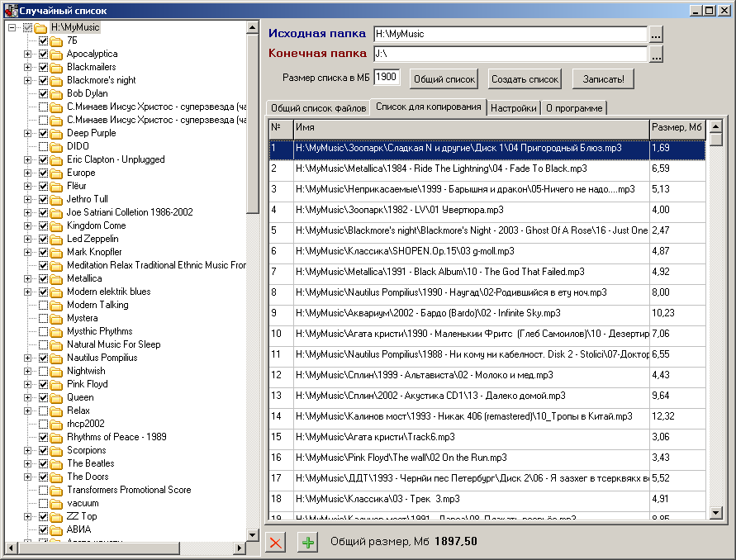Click the Modern Talking folder icon
This screenshot has height=560, width=736.
click(x=56, y=306)
